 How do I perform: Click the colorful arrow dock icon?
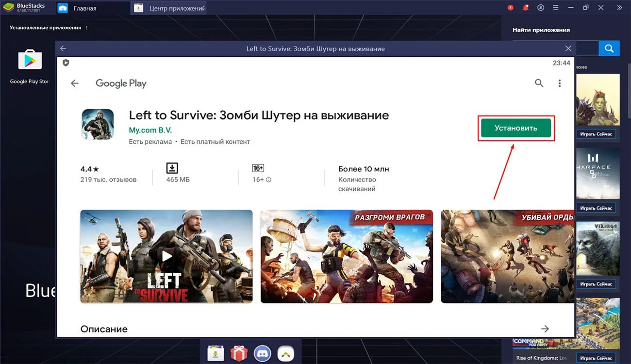pyautogui.click(x=286, y=354)
